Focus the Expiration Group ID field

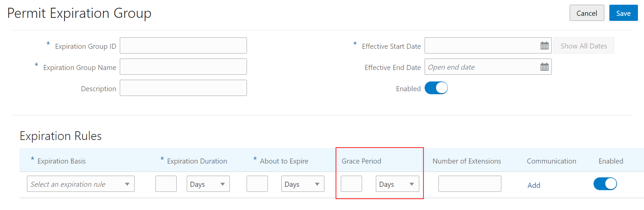[183, 46]
